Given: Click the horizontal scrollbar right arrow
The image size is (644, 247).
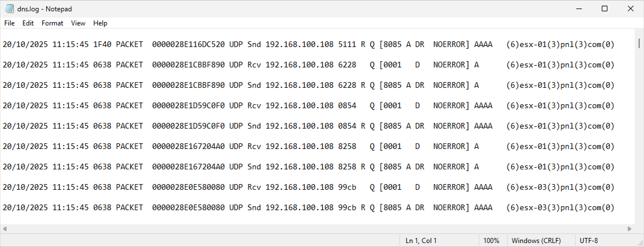Looking at the screenshot, I should (x=629, y=229).
